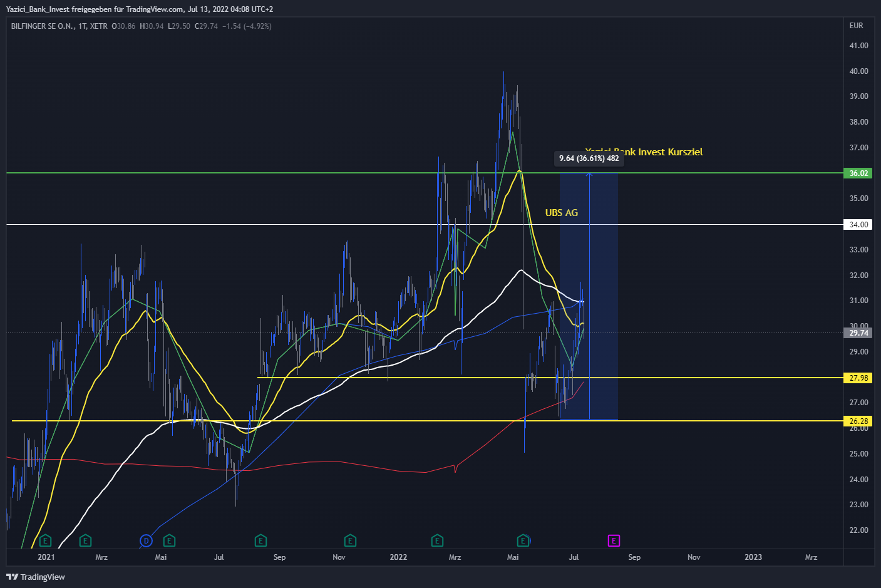This screenshot has height=588, width=881.
Task: Click the 32.00 price scale value
Action: click(858, 276)
